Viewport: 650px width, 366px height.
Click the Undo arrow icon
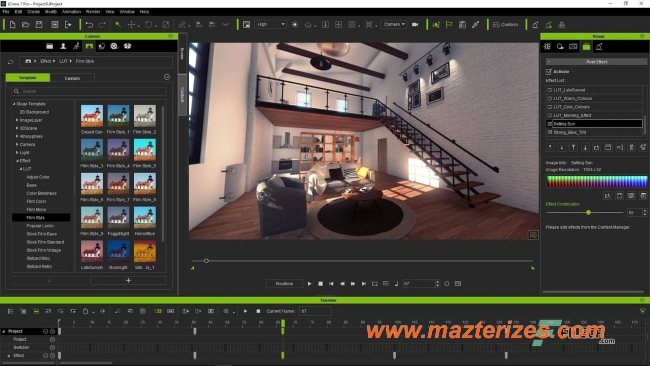[x=89, y=25]
